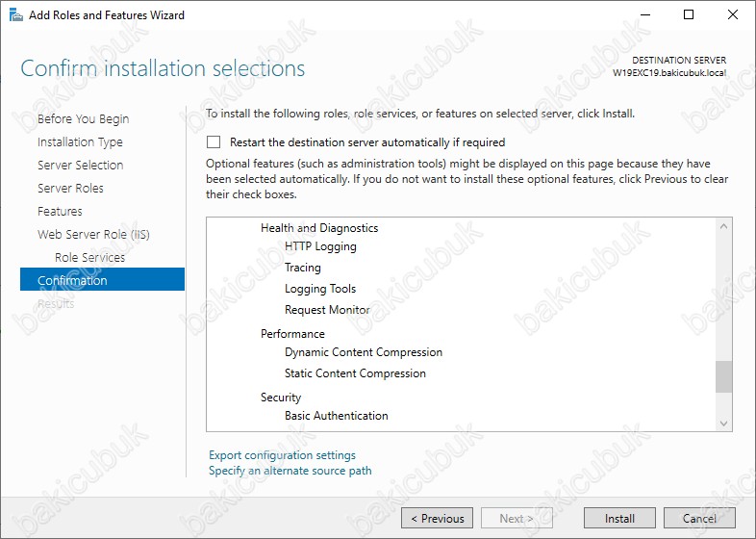The width and height of the screenshot is (756, 539).
Task: Maximize the wizard window
Action: (689, 15)
